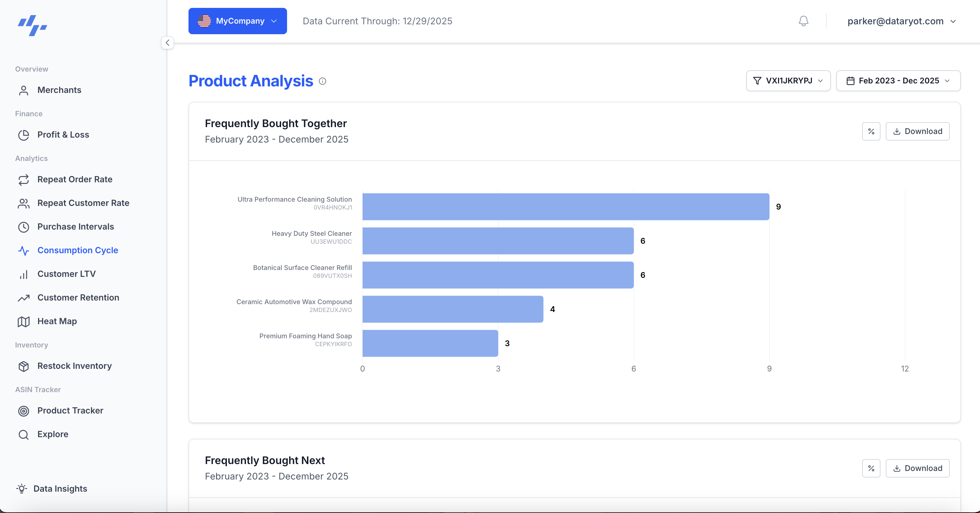Select the Product Tracker target icon
The height and width of the screenshot is (513, 980).
pos(24,411)
